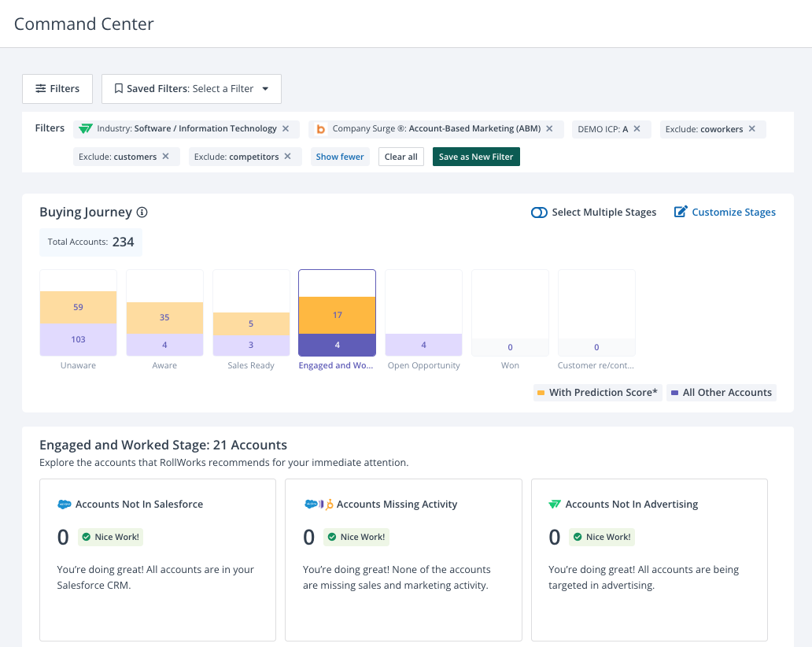Toggle All Other Accounts legend
The image size is (812, 647).
721,392
